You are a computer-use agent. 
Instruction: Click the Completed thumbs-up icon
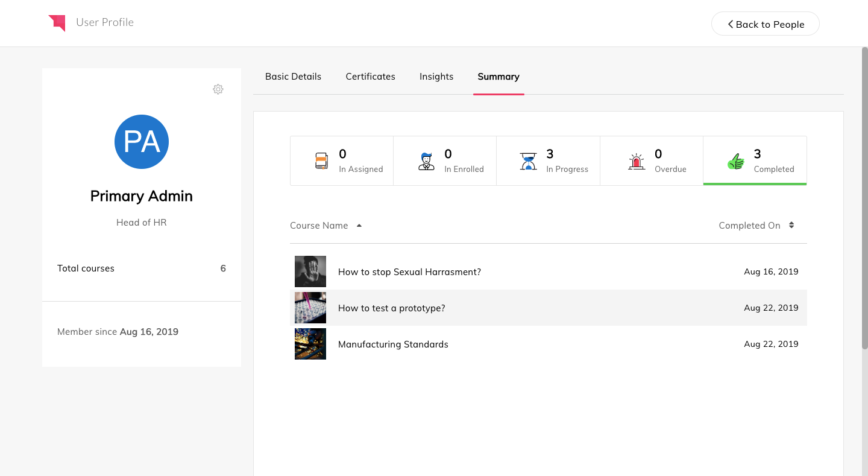[x=736, y=160]
